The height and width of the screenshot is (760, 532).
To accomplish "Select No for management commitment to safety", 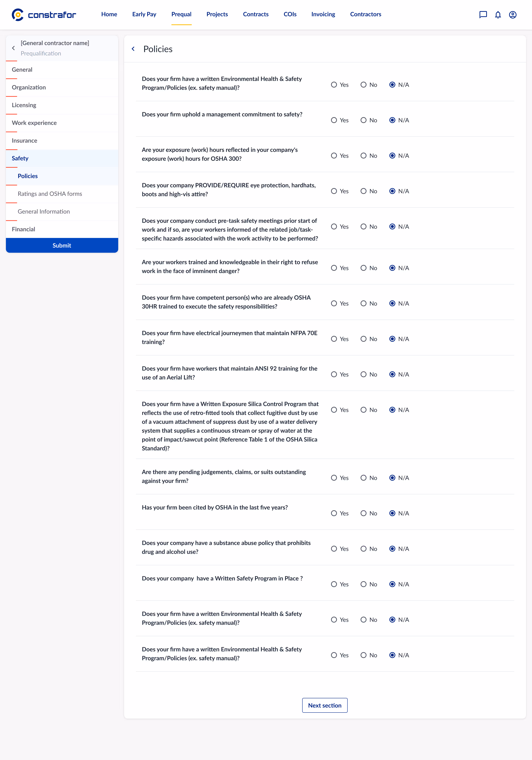I will coord(364,120).
